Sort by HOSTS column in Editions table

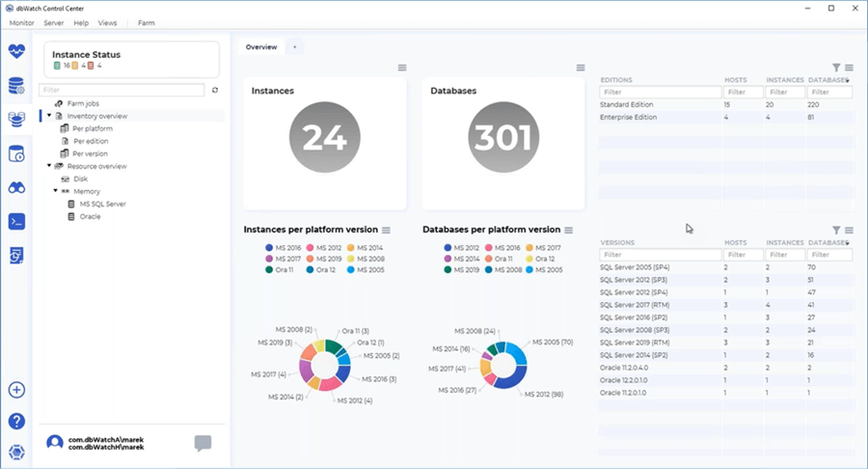tap(735, 80)
